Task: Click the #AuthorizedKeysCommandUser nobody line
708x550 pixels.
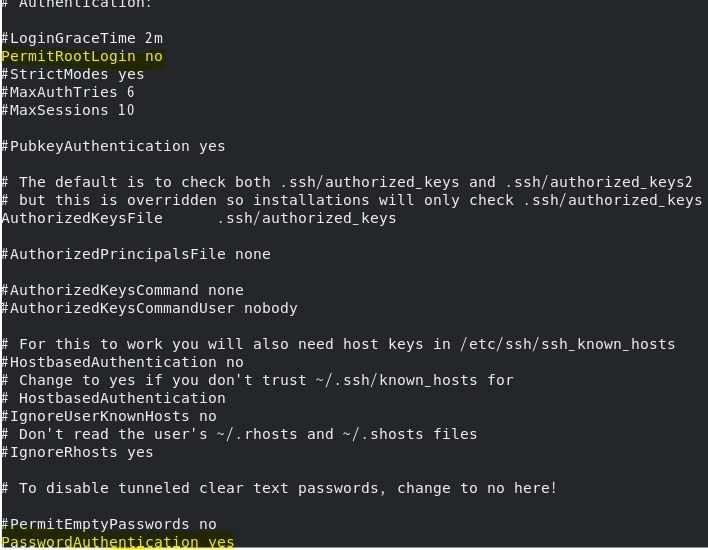Action: point(149,308)
